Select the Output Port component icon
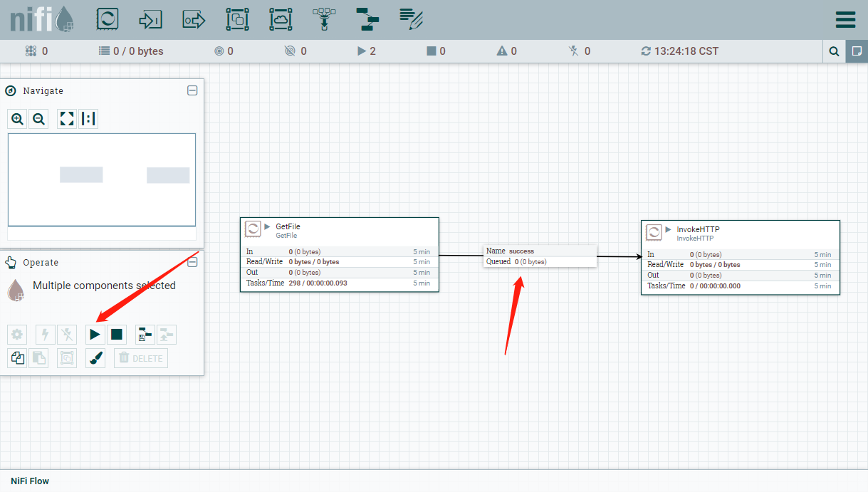Image resolution: width=868 pixels, height=492 pixels. click(x=194, y=19)
